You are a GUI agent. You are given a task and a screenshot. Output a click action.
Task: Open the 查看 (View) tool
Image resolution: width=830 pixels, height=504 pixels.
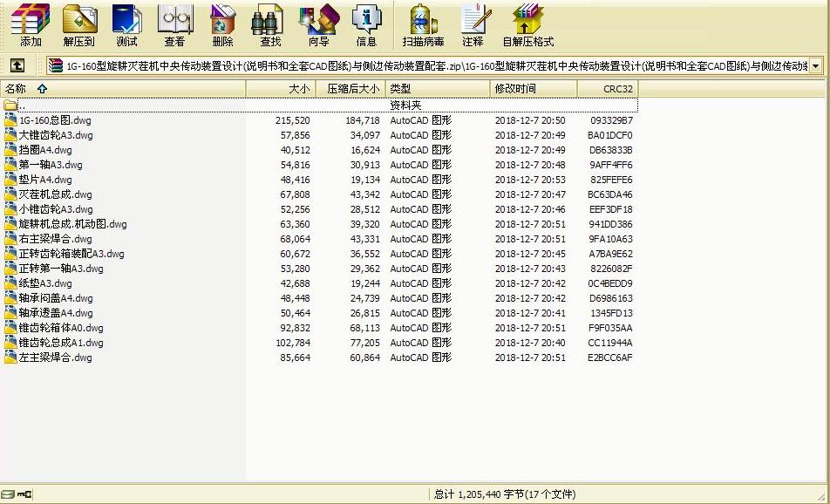pyautogui.click(x=174, y=24)
